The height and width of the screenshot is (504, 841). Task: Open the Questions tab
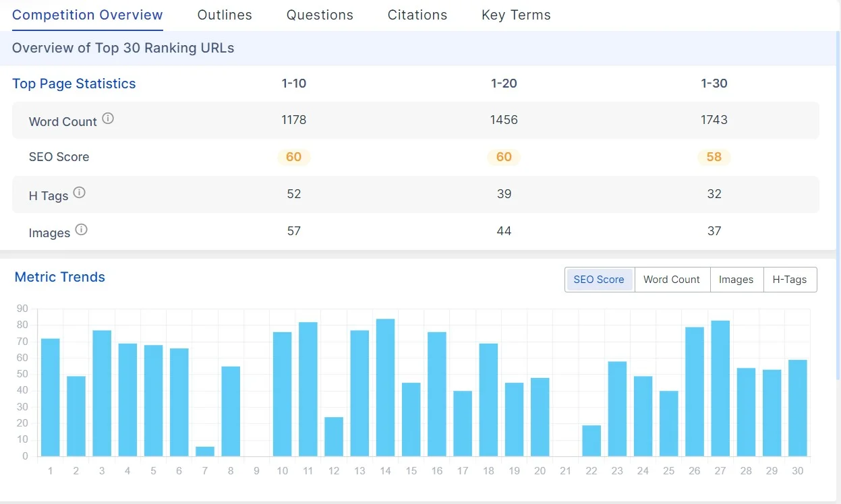[320, 14]
